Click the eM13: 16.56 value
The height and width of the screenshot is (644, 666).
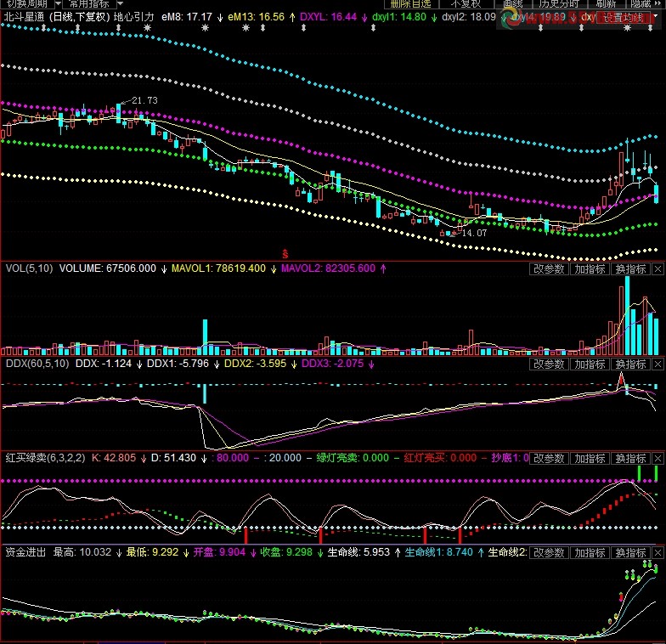tap(257, 17)
